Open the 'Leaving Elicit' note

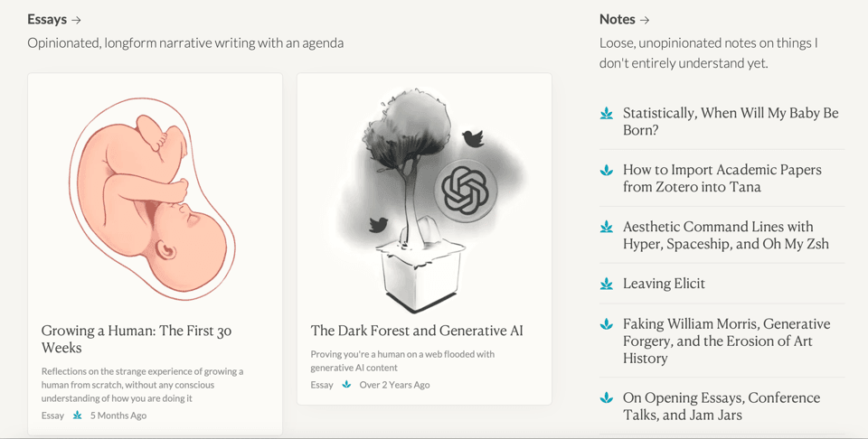click(664, 284)
